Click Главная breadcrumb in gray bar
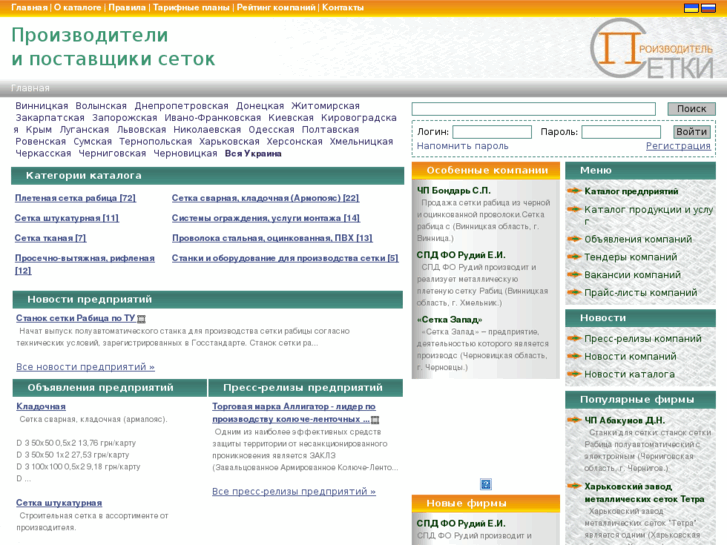727x545 pixels. click(x=30, y=88)
